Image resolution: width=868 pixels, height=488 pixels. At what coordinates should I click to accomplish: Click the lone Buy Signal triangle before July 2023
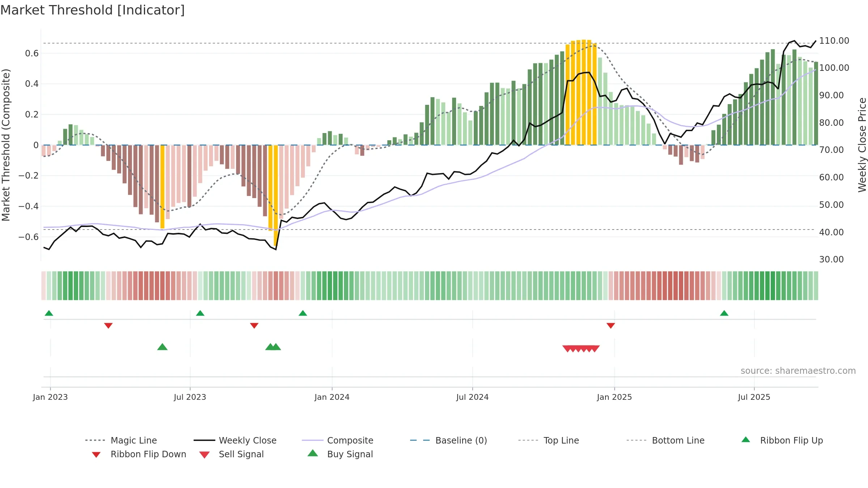click(x=162, y=347)
